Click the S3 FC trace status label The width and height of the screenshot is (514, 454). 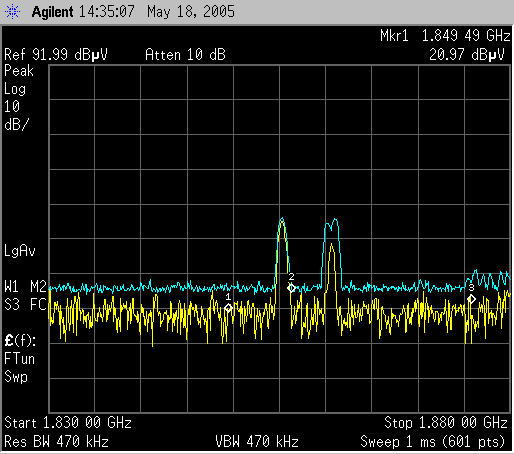[25, 305]
